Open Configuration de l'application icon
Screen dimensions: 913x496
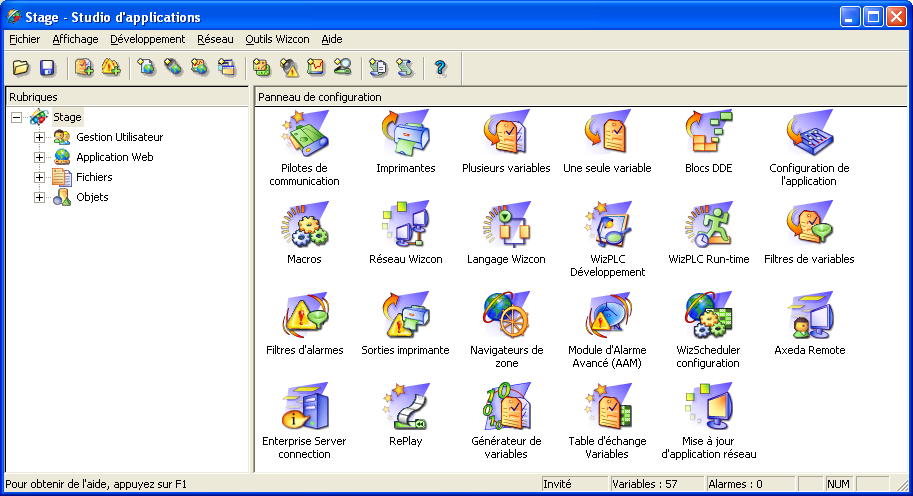tap(809, 133)
